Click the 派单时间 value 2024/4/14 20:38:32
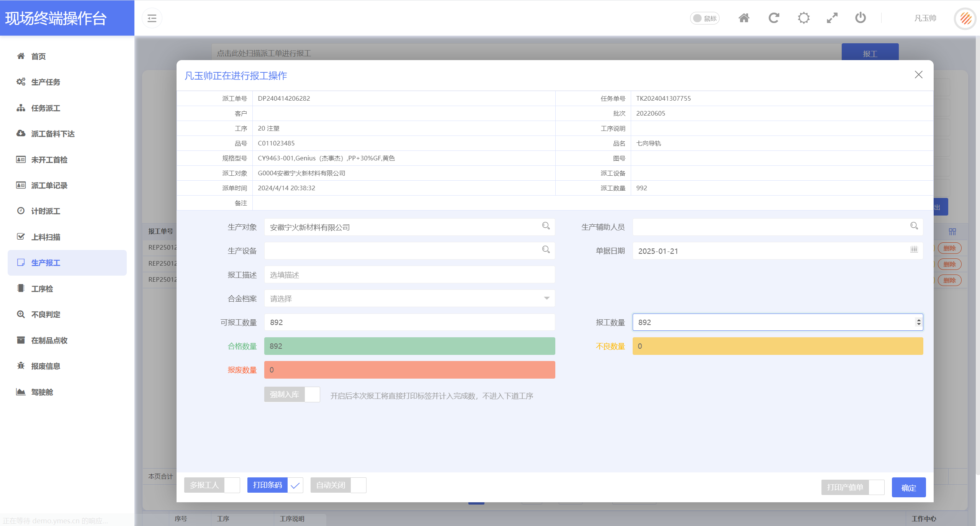The width and height of the screenshot is (980, 526). tap(286, 188)
